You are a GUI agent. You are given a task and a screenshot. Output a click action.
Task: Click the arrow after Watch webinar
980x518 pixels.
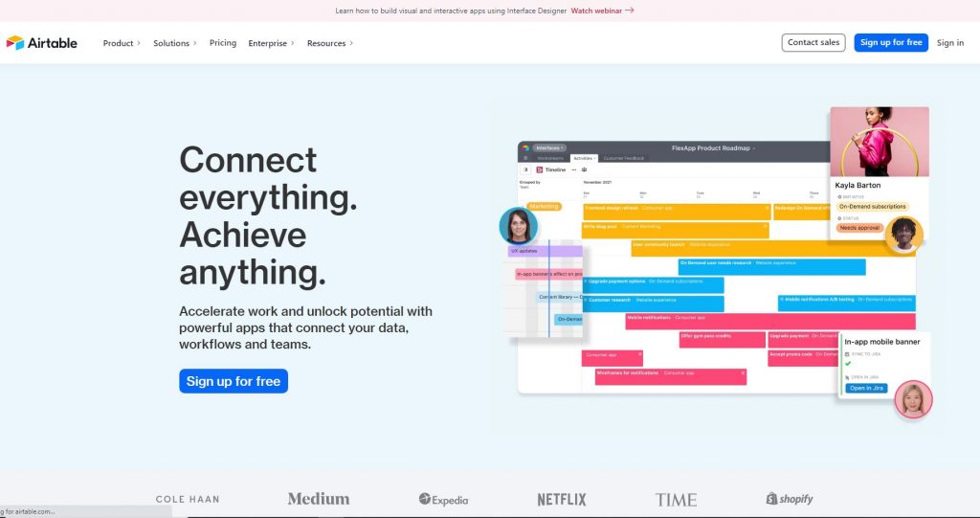630,11
